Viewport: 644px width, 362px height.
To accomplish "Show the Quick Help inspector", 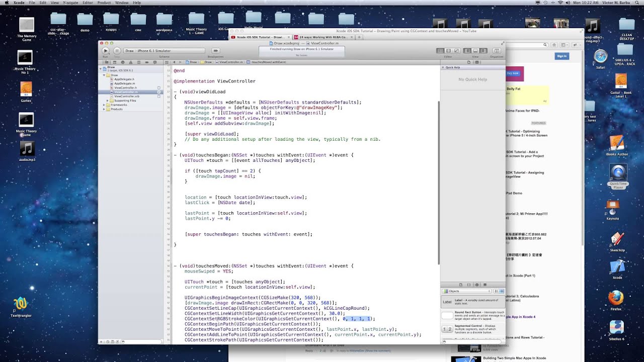I will pos(476,62).
